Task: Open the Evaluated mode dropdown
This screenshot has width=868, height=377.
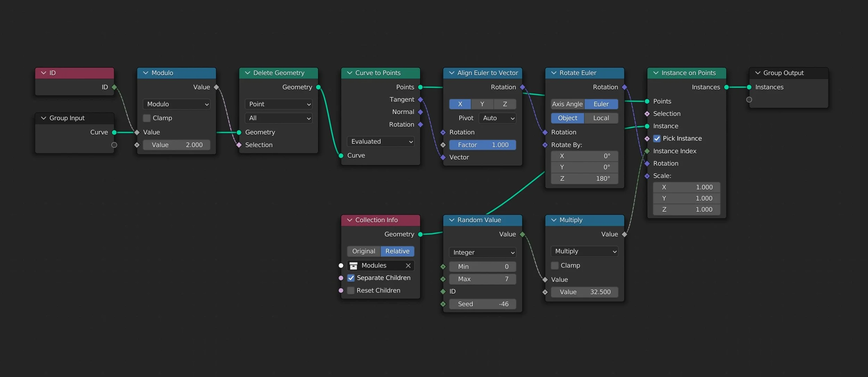Action: pyautogui.click(x=381, y=142)
